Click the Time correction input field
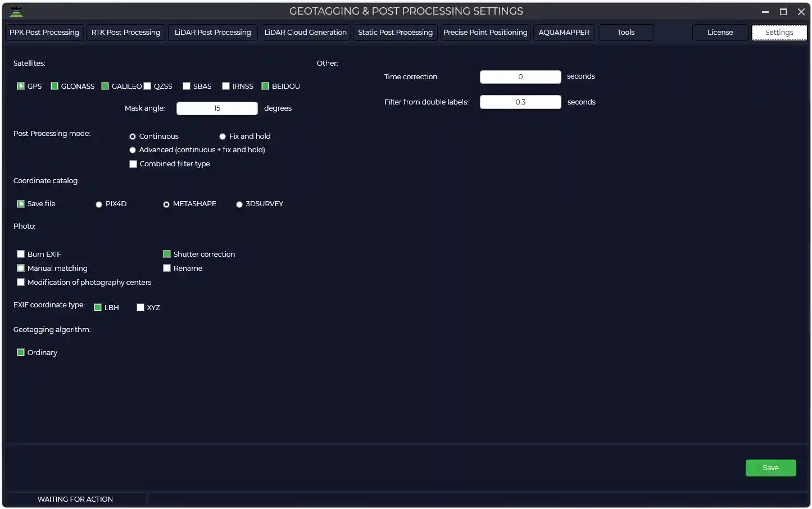812x509 pixels. (x=520, y=77)
